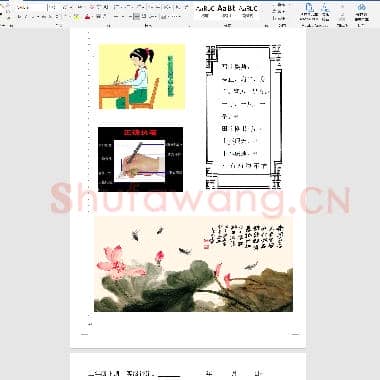
Task: Click the Find command in Editing group
Action: (x=279, y=5)
